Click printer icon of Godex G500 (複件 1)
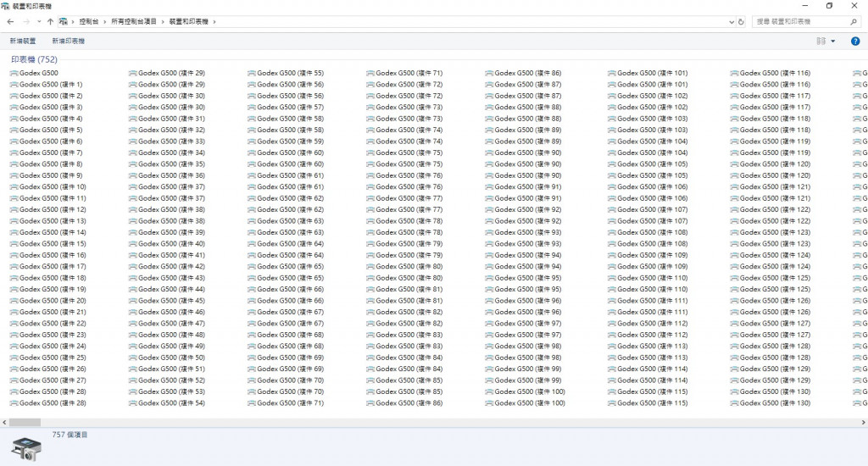 pyautogui.click(x=14, y=85)
